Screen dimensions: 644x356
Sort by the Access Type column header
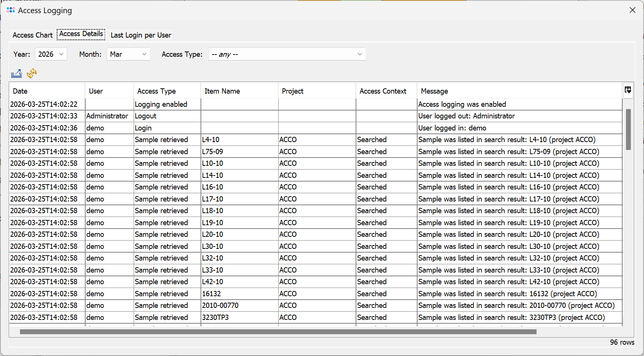pyautogui.click(x=167, y=91)
